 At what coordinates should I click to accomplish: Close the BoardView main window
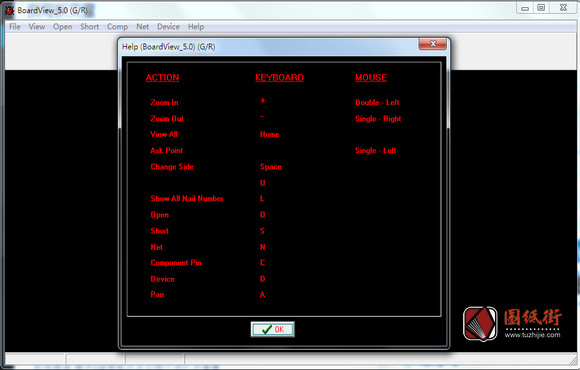(x=563, y=8)
